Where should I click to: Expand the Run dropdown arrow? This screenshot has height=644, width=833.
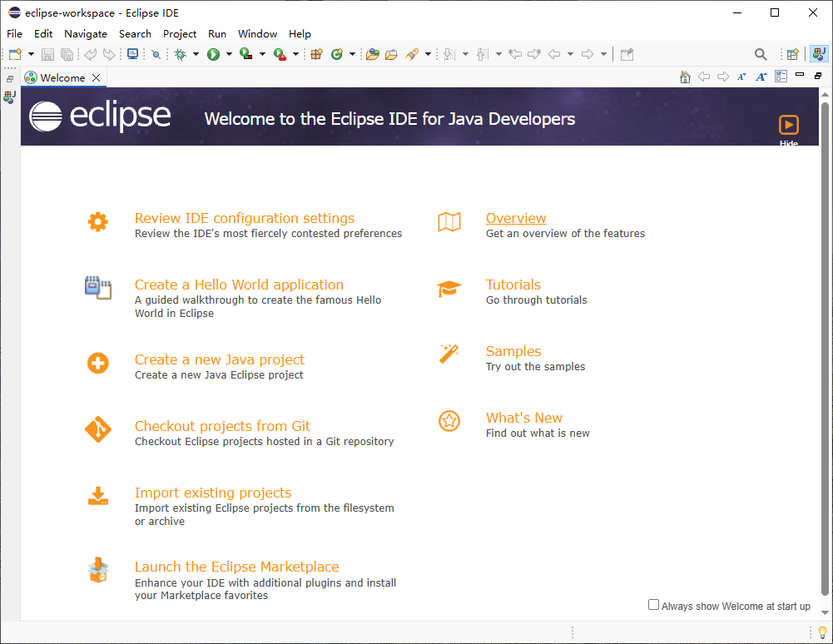click(229, 54)
